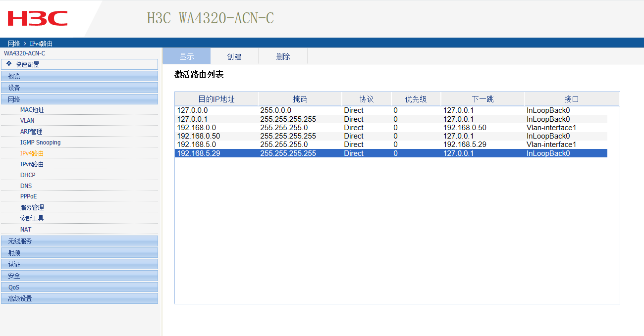Expand the 高级设置 section

[x=79, y=298]
